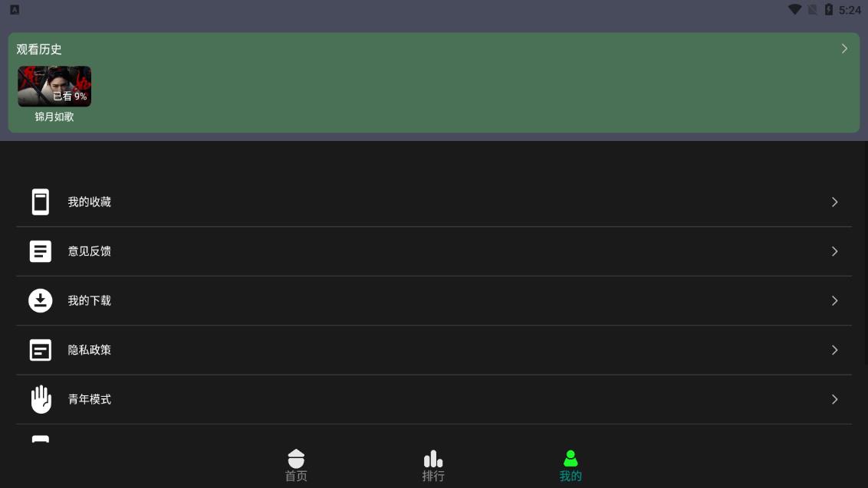Open the 我的下载 row chevron
Image resolution: width=868 pixels, height=488 pixels.
[835, 300]
